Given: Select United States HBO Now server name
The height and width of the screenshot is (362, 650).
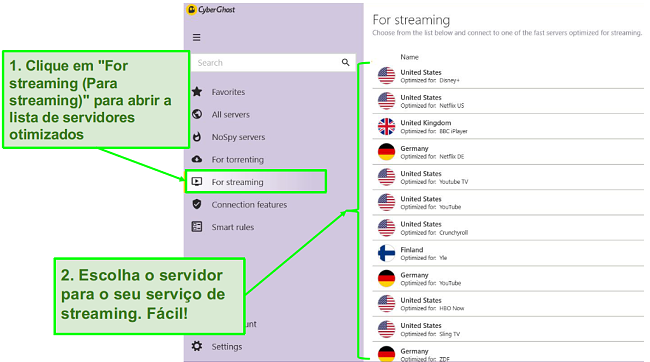Looking at the screenshot, I should click(x=421, y=300).
